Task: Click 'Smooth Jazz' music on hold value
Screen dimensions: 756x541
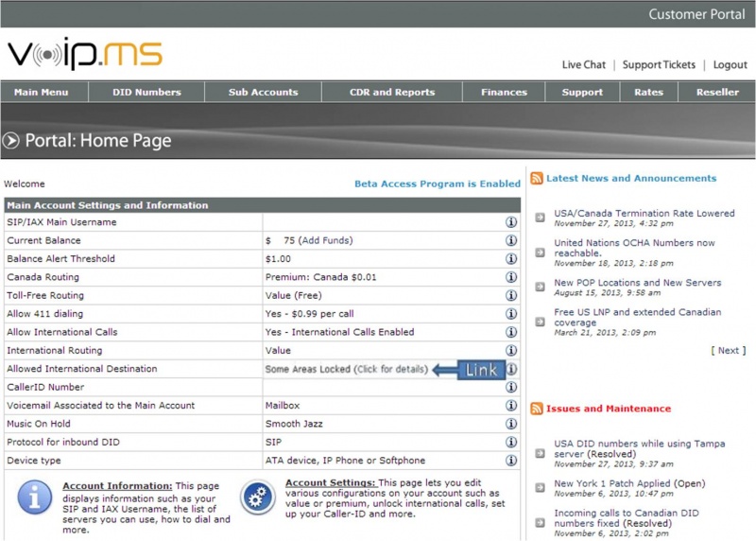Action: (x=294, y=424)
